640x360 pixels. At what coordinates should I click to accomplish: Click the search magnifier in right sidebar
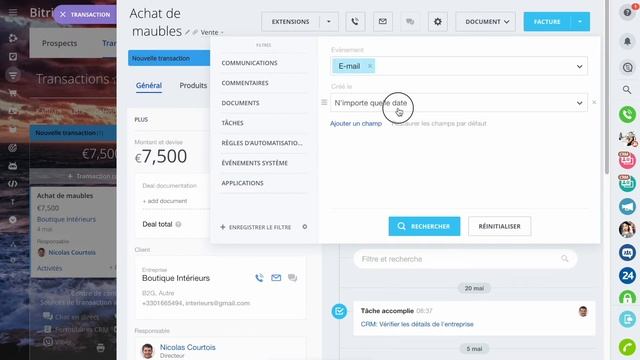pos(627,89)
